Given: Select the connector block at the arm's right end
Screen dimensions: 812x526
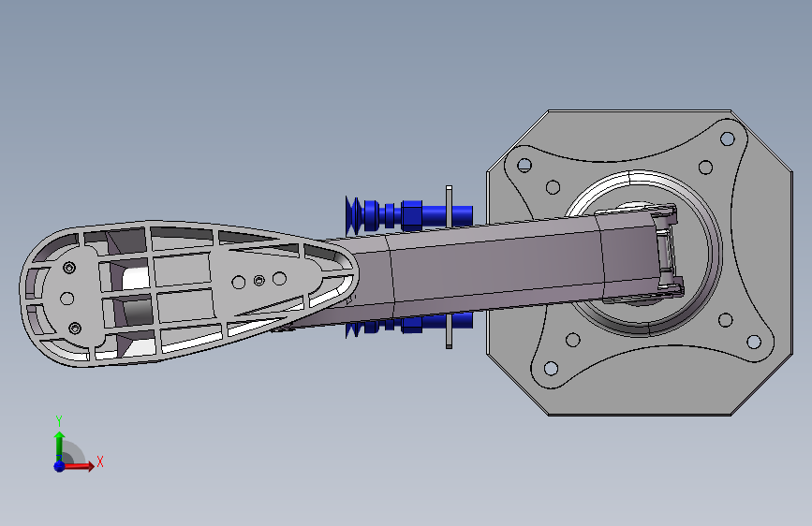Looking at the screenshot, I should (x=669, y=251).
